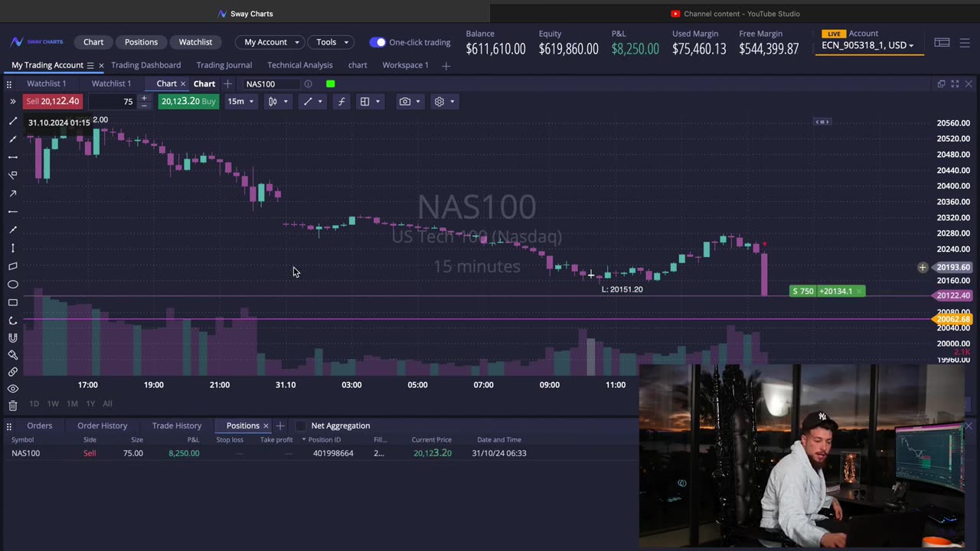Click the green status indicator square
Screen dimensions: 980x551
point(330,83)
